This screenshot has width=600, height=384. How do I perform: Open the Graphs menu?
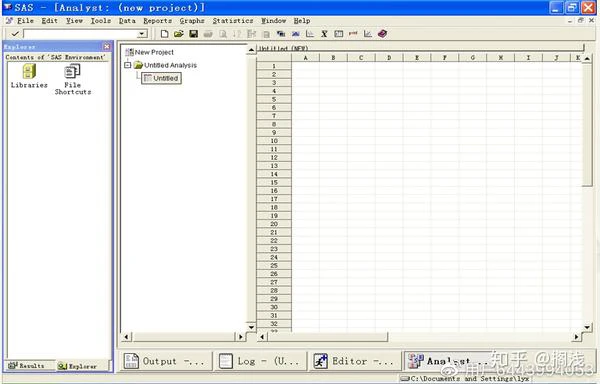[192, 21]
